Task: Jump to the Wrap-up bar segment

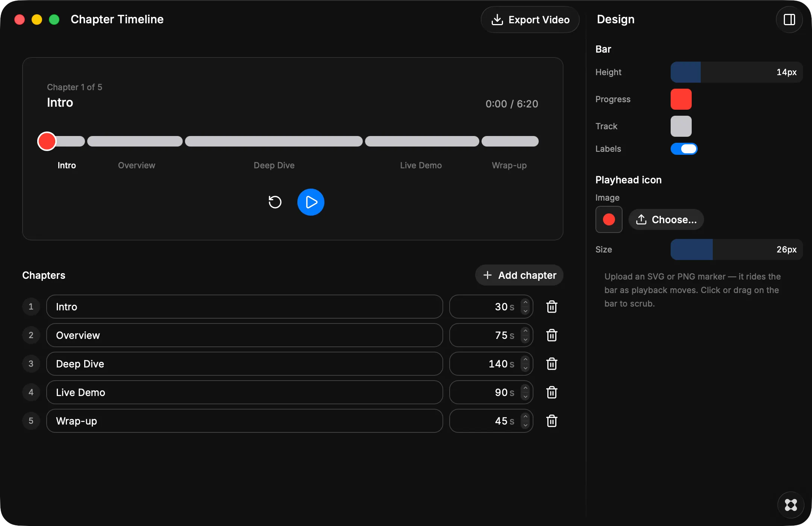Action: tap(510, 141)
